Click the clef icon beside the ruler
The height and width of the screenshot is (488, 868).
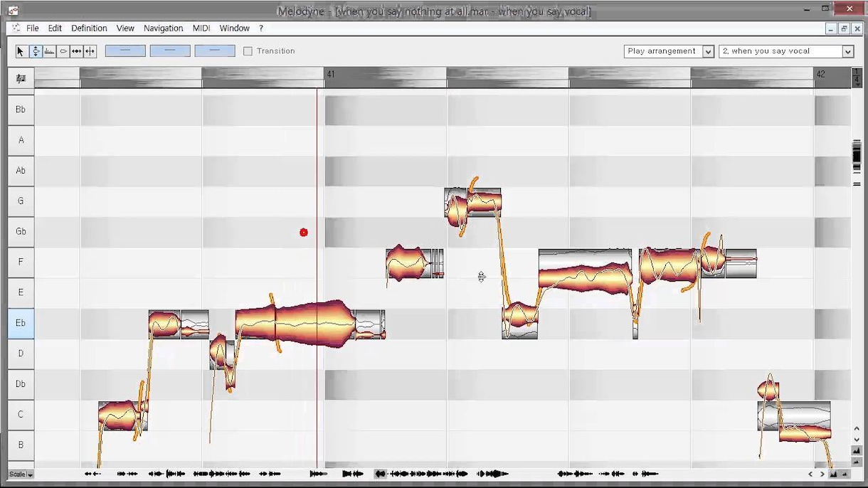coord(21,78)
